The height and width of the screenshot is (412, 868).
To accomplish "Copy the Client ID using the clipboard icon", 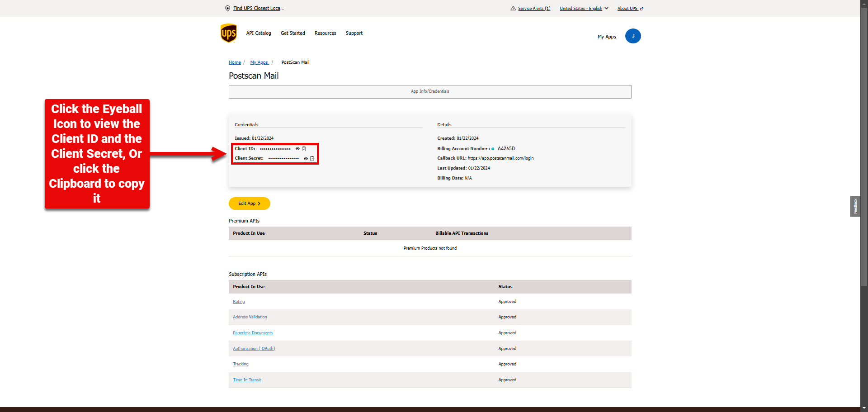I will 304,149.
